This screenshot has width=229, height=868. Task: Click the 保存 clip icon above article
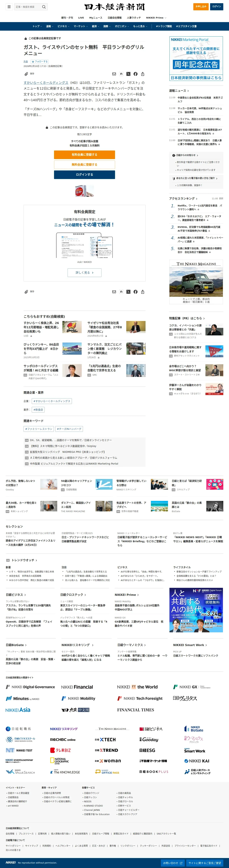(26, 74)
